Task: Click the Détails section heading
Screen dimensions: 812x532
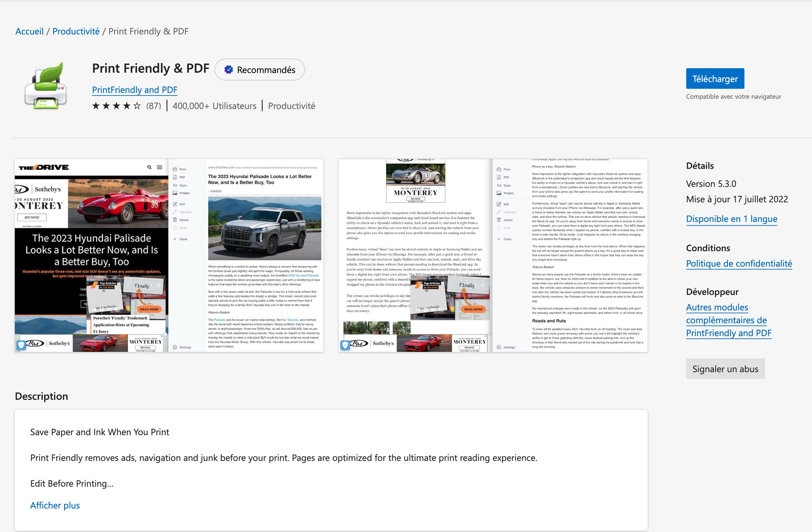Action: click(x=700, y=166)
